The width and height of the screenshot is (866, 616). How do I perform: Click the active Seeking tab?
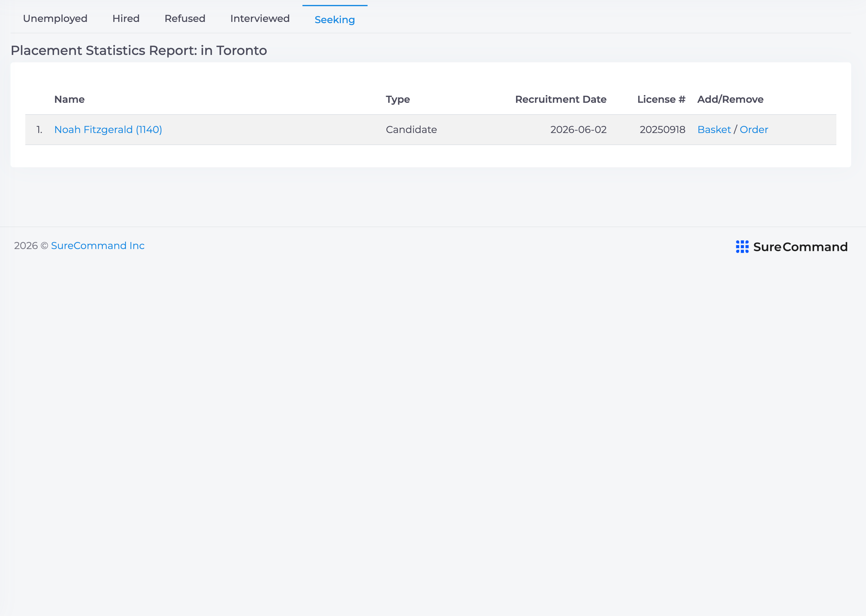tap(335, 19)
